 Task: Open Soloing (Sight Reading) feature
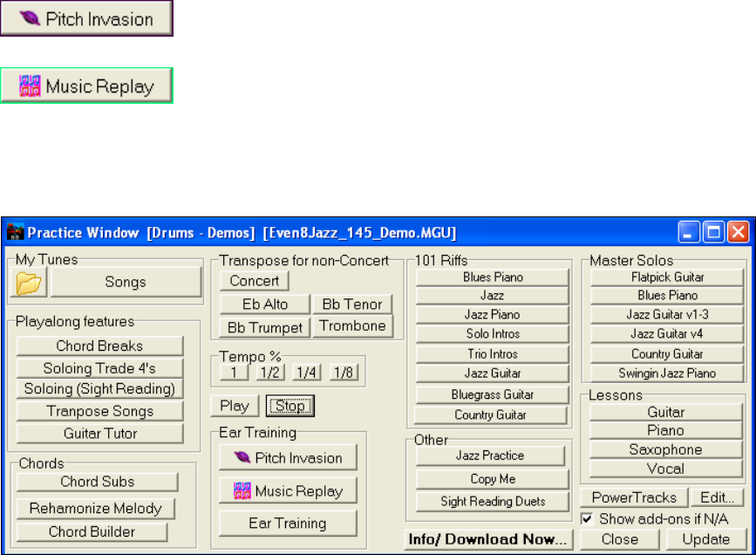[x=99, y=389]
